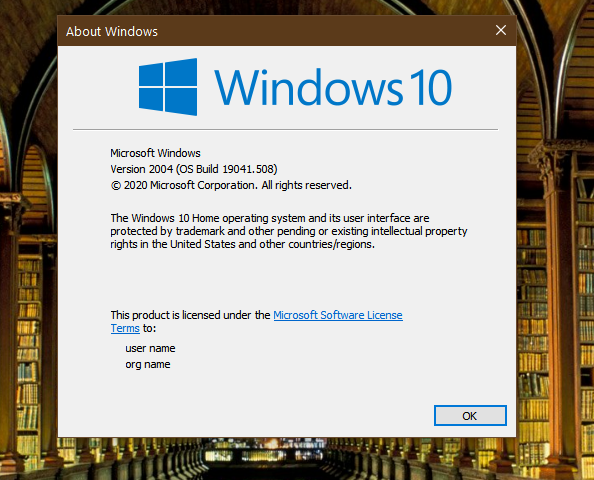Click the About Windows title text
Image resolution: width=594 pixels, height=480 pixels.
[x=112, y=31]
